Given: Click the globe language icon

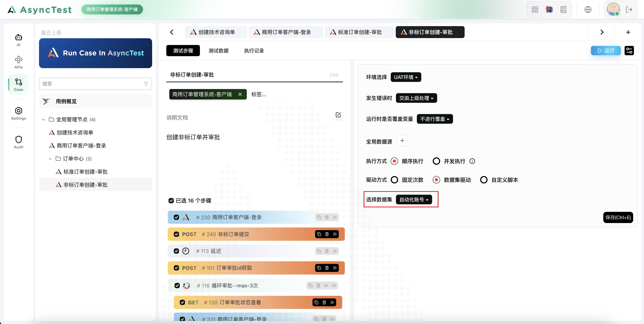Looking at the screenshot, I should coord(588,9).
